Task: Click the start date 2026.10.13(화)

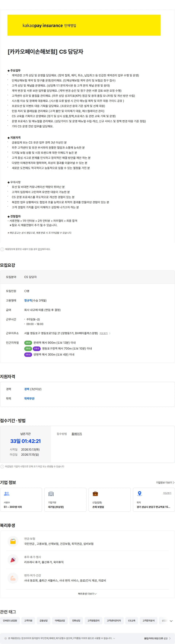Action: tap(30, 449)
